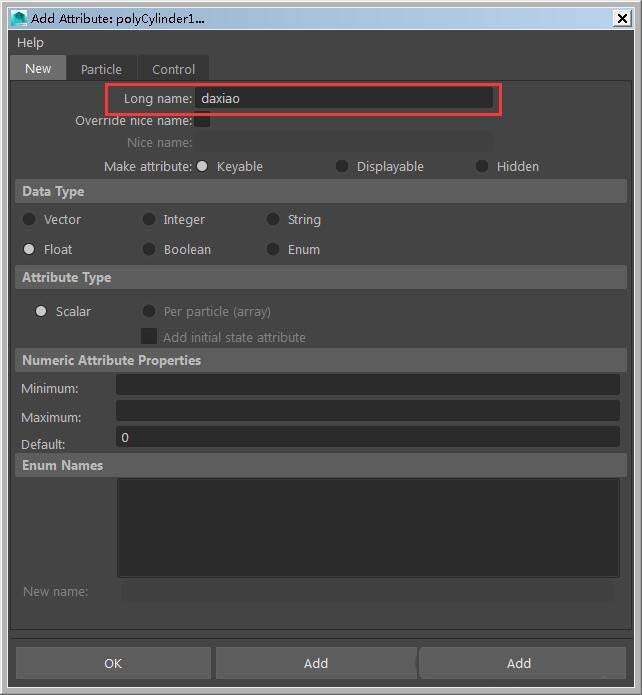Choose the Integer data type
This screenshot has height=695, width=642.
(x=149, y=219)
